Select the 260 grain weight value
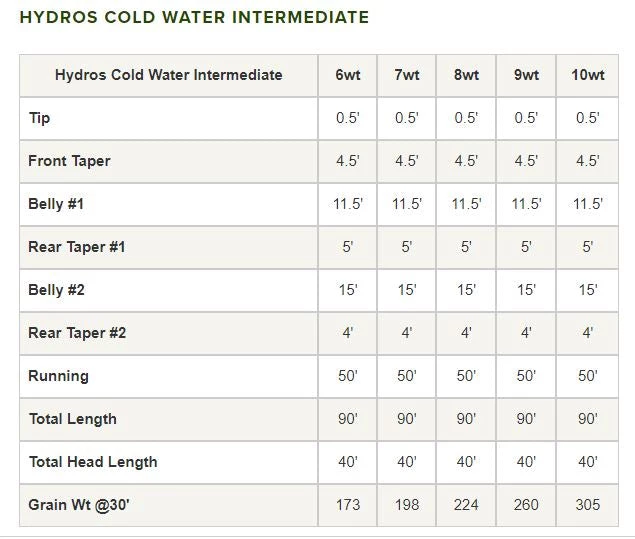The height and width of the screenshot is (539, 635). pyautogui.click(x=526, y=505)
